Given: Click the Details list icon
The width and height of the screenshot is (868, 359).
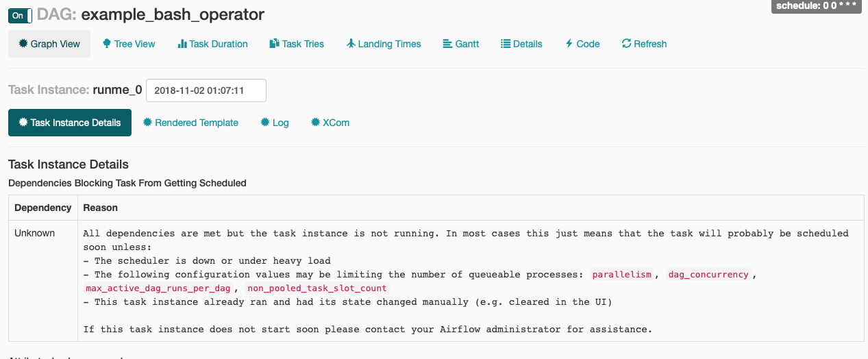Looking at the screenshot, I should click(x=506, y=44).
